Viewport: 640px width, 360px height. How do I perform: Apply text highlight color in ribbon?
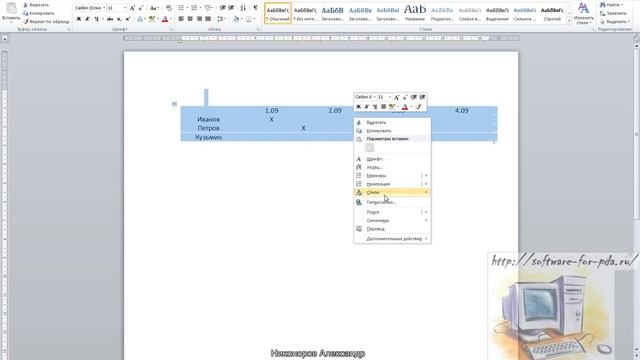[153, 19]
